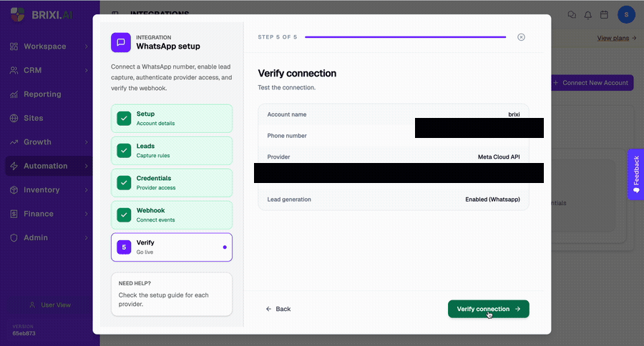Click the WhatsApp integration chat icon
The width and height of the screenshot is (644, 346).
tap(121, 42)
